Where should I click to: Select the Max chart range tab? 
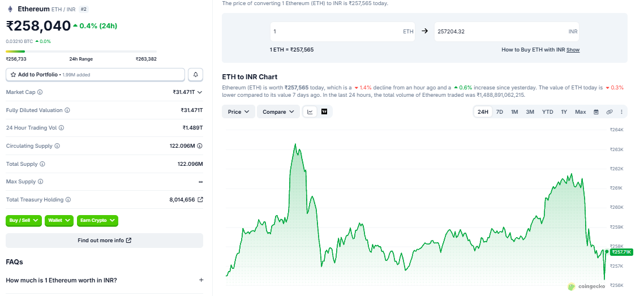tap(581, 111)
